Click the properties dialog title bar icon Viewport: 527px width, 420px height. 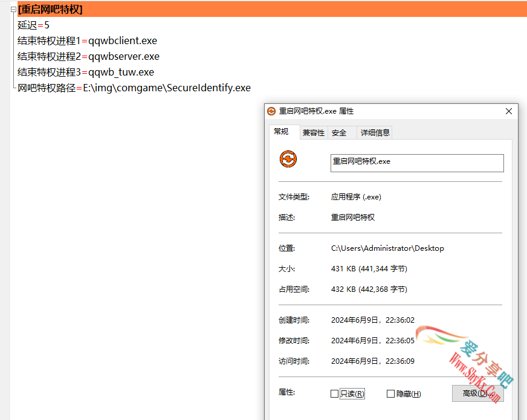point(271,111)
